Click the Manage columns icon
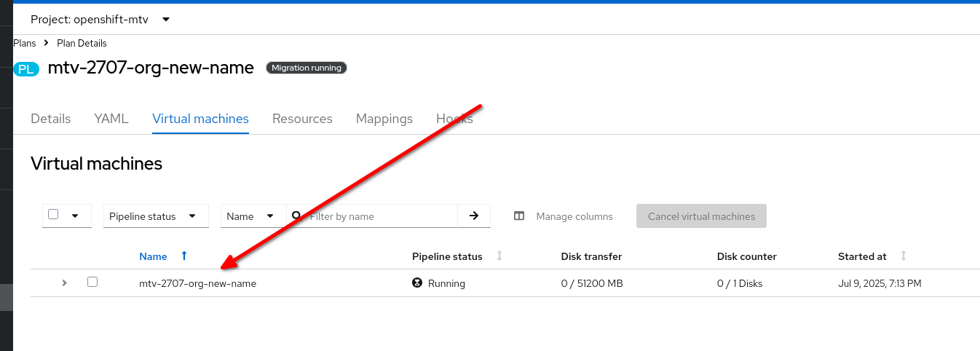Viewport: 980px width, 351px height. coord(519,216)
